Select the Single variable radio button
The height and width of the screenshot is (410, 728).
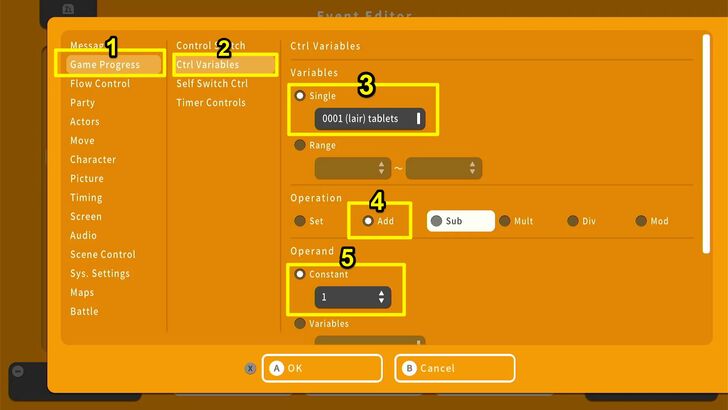[x=300, y=96]
